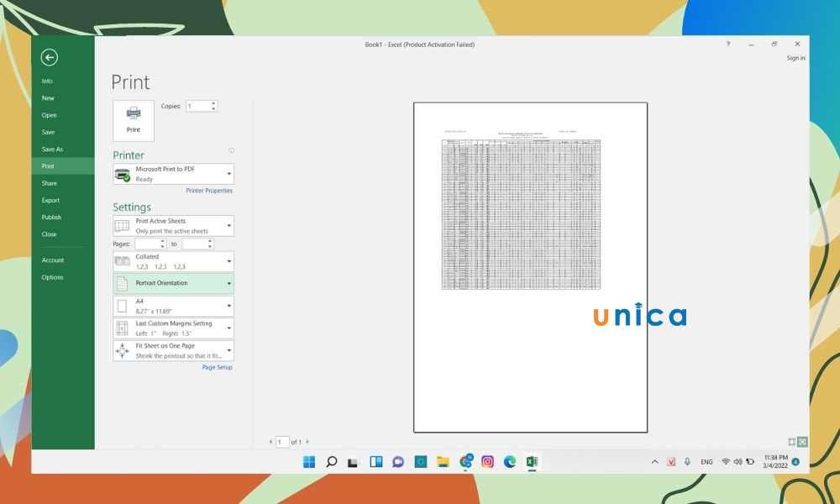Open Task View in taskbar

tap(353, 462)
